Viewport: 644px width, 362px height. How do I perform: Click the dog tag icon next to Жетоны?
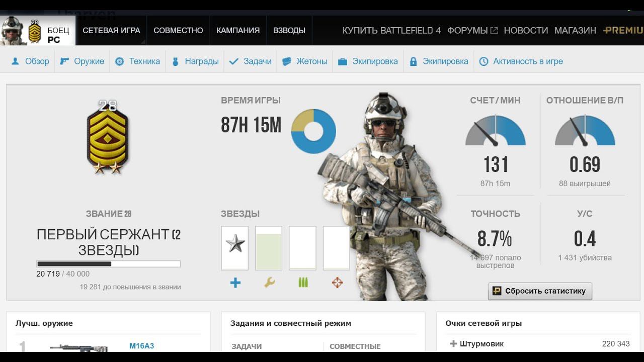click(x=287, y=61)
